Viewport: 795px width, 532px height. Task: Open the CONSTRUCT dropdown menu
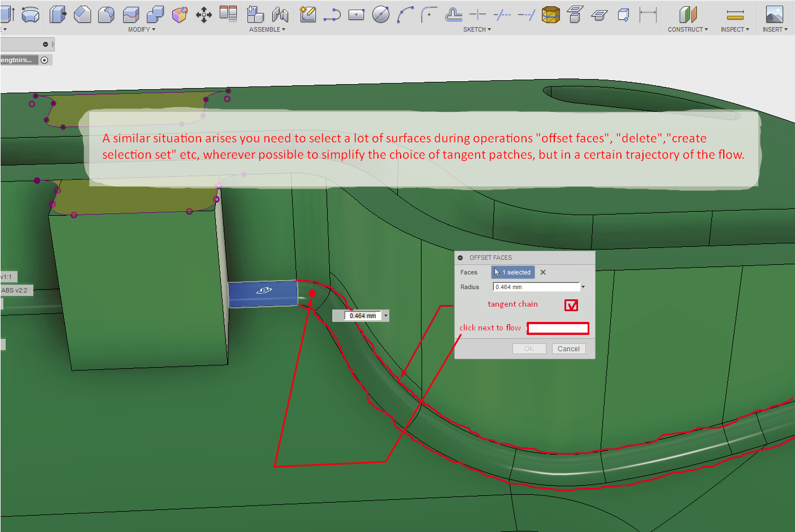click(x=688, y=29)
